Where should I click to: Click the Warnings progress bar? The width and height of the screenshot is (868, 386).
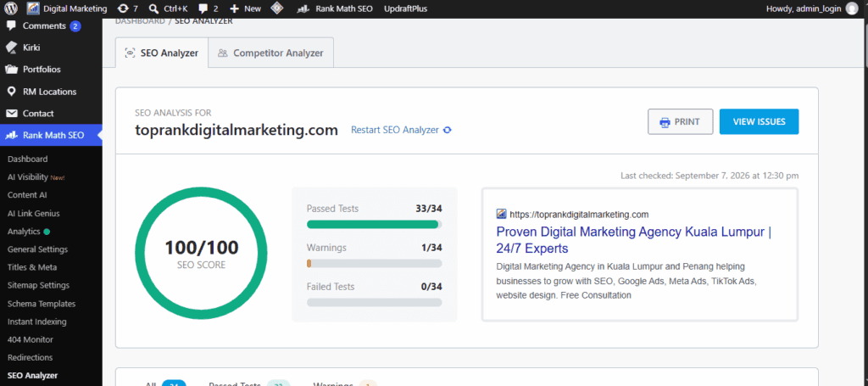[374, 263]
